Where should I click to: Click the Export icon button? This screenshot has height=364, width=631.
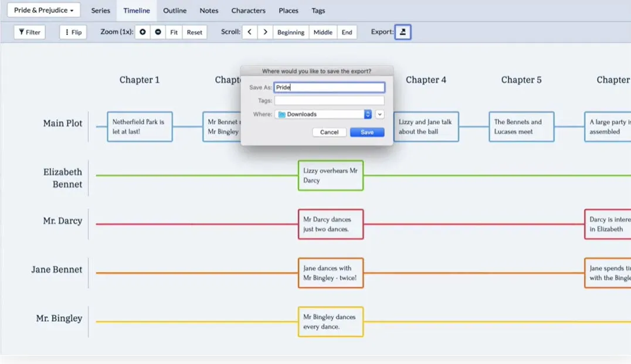pyautogui.click(x=402, y=32)
